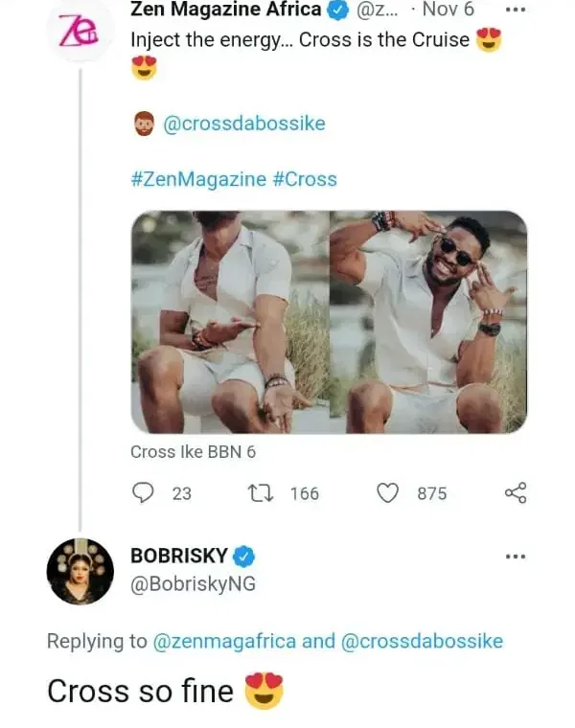The image size is (575, 728).
Task: Click Zen Magazine's blue verified badge
Action: point(339,11)
